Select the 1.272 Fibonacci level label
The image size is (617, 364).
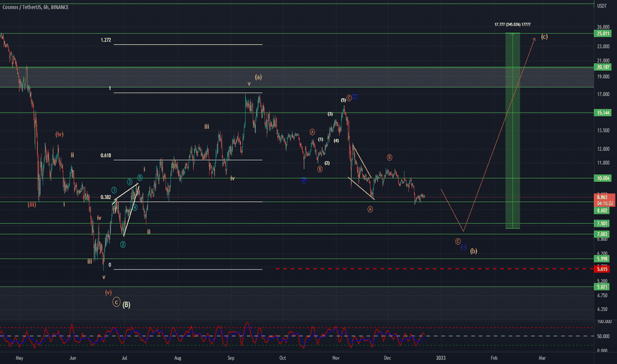(x=106, y=40)
